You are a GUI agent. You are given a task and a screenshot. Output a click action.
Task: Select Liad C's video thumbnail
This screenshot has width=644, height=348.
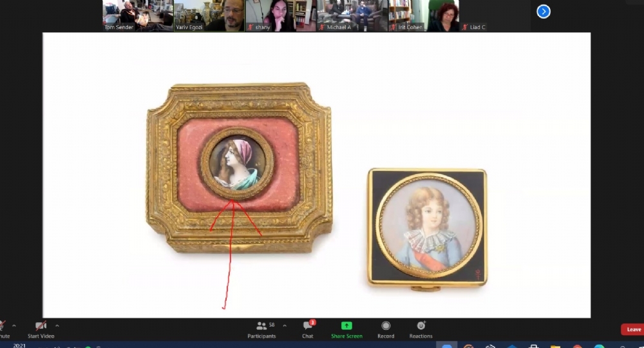pyautogui.click(x=495, y=15)
